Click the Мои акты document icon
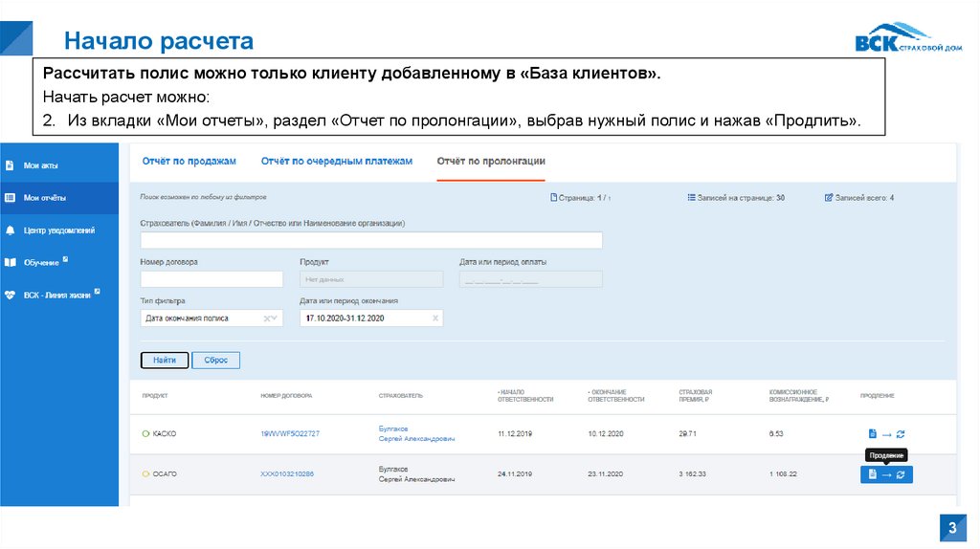Image resolution: width=980 pixels, height=549 pixels. (11, 165)
